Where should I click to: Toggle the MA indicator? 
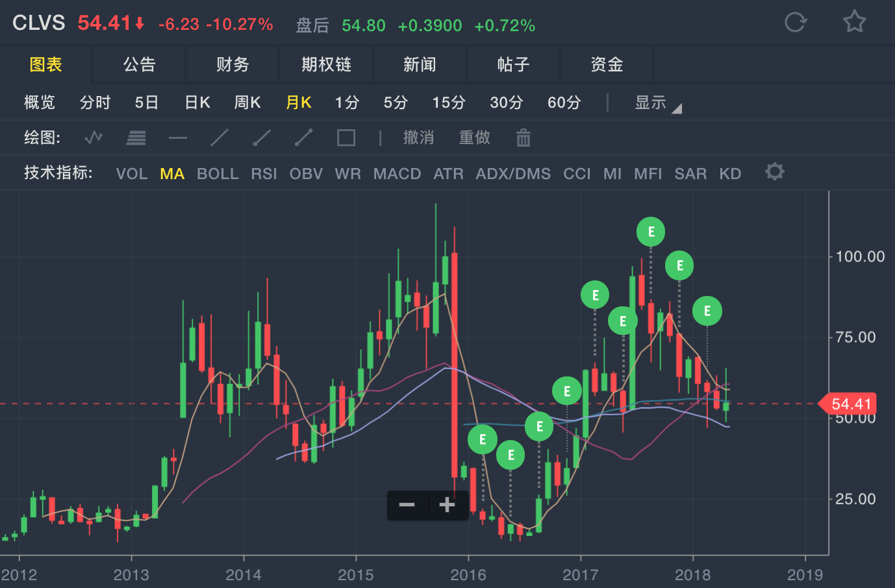click(172, 174)
